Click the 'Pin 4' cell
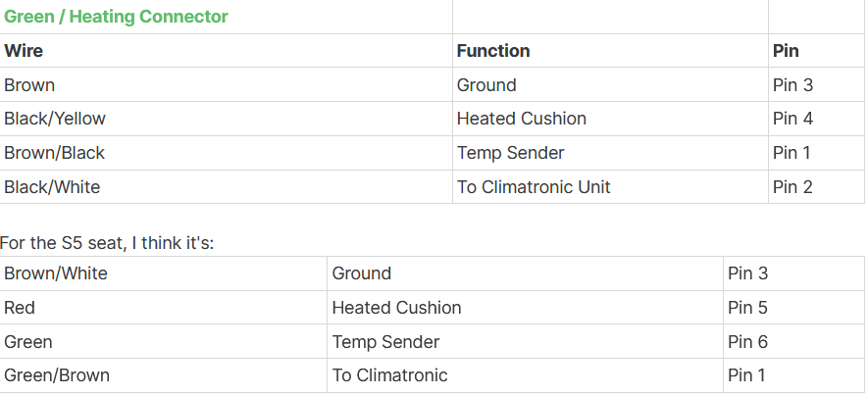 tap(792, 119)
